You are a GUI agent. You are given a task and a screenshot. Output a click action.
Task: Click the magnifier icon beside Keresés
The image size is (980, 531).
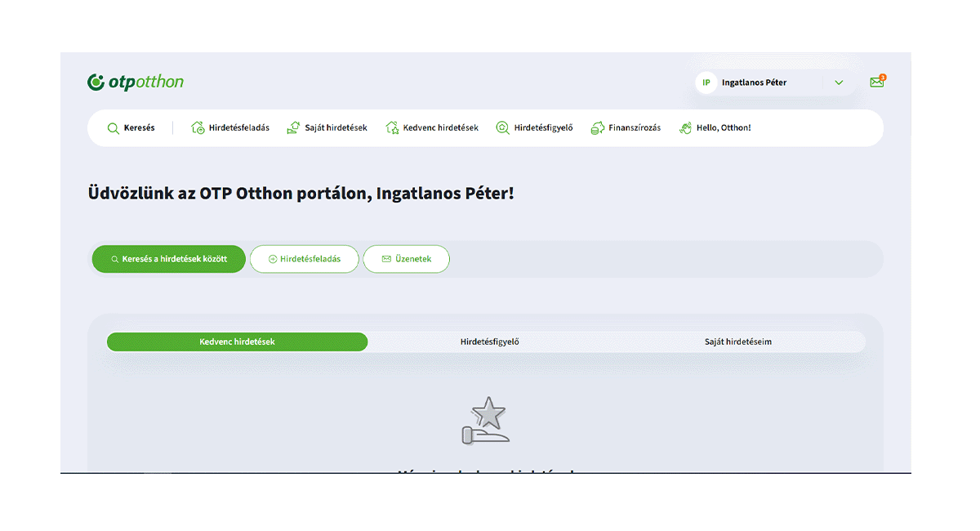point(114,128)
